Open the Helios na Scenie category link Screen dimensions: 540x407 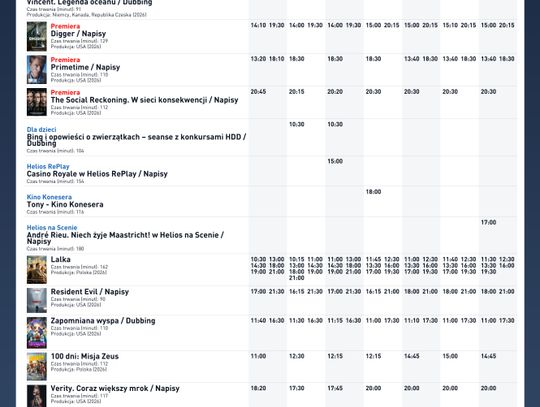(52, 228)
